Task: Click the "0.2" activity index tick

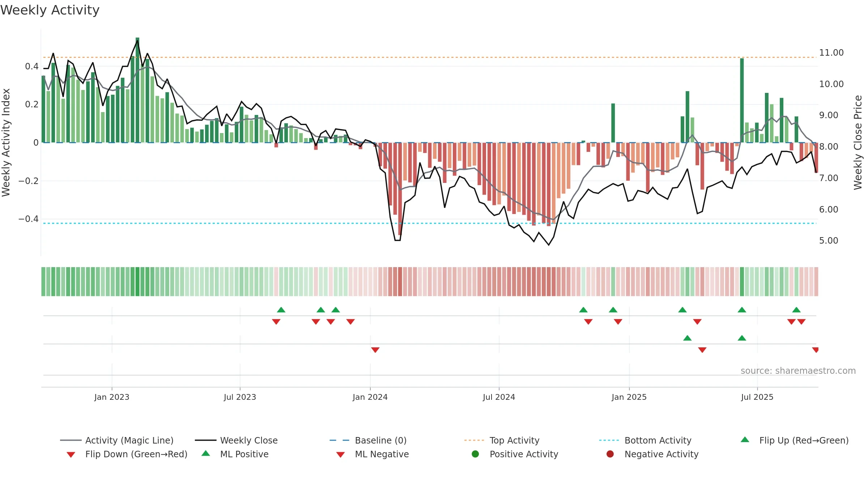Action: 31,104
